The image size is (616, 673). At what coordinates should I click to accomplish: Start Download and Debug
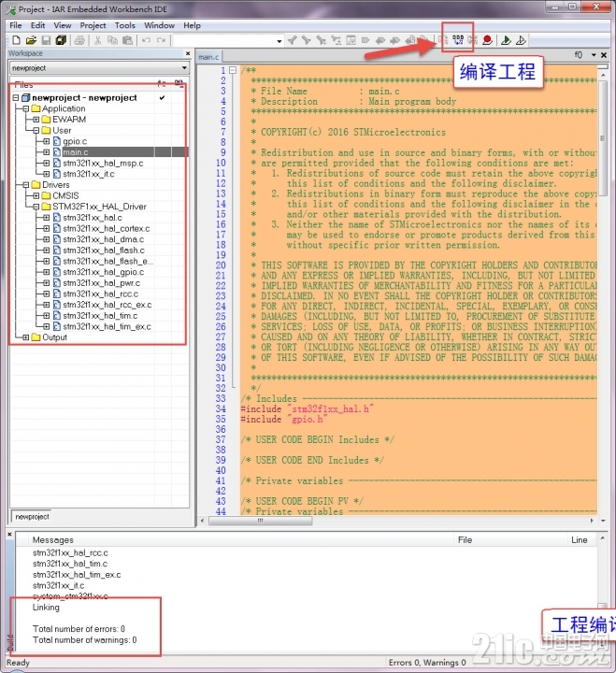click(x=506, y=40)
